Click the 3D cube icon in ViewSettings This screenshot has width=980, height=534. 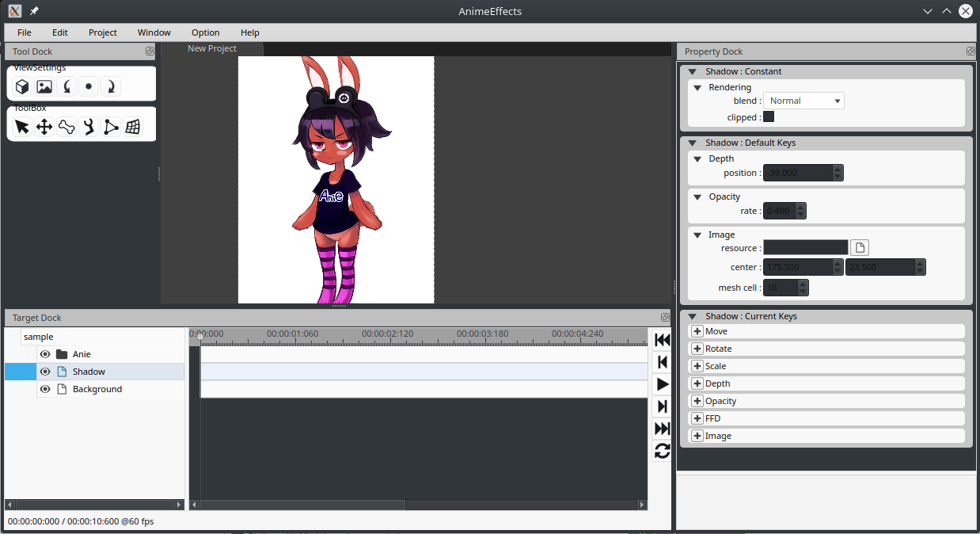22,86
